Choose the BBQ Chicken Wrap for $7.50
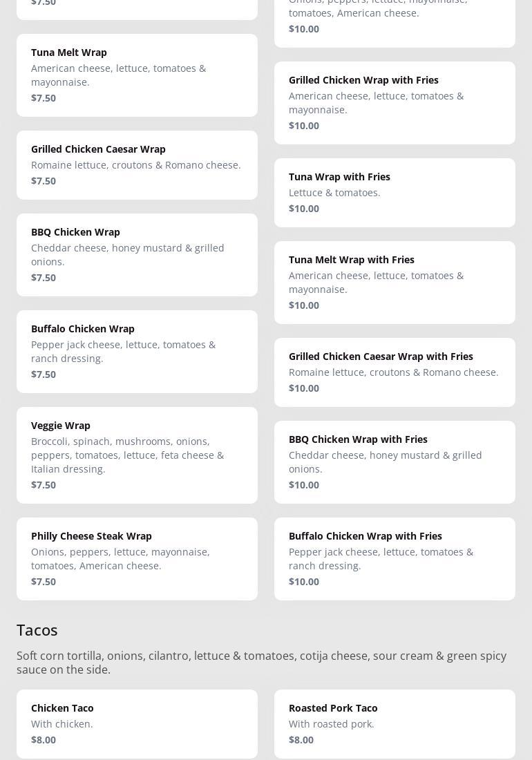The height and width of the screenshot is (760, 532). 137,254
